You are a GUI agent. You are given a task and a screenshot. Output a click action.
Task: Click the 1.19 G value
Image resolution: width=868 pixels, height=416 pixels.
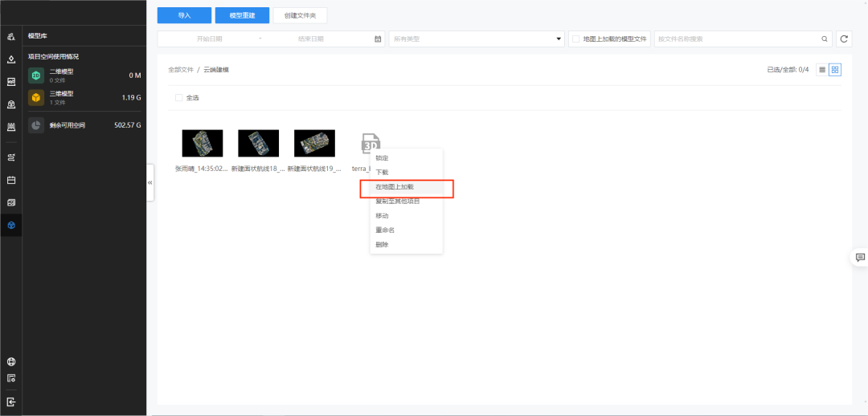(131, 97)
